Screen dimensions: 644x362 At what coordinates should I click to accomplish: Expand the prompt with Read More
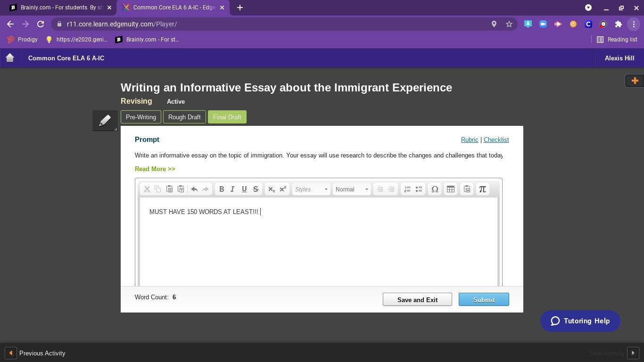pyautogui.click(x=155, y=169)
